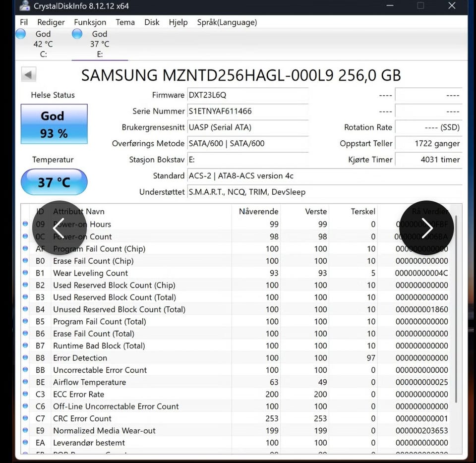The image size is (476, 463).
Task: Show the previous image with left chevron overlay
Action: (x=59, y=228)
